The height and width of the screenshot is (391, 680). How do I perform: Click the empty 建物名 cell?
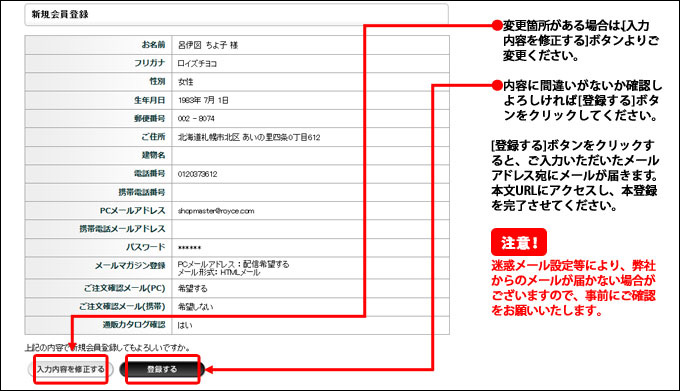[x=311, y=155]
